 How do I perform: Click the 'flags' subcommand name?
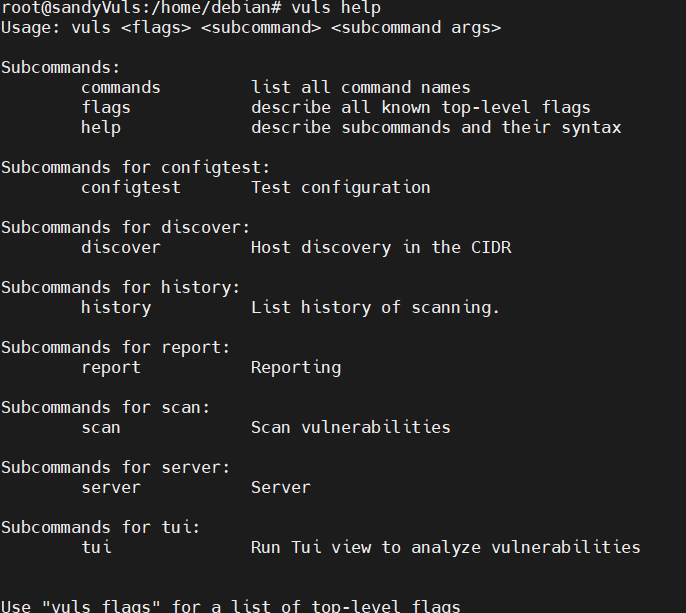105,107
